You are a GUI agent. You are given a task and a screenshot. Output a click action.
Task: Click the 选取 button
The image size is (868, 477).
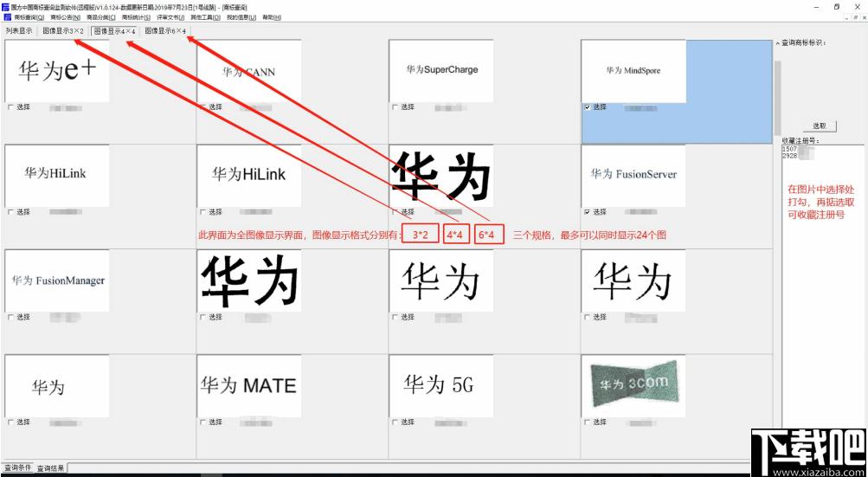click(x=820, y=126)
